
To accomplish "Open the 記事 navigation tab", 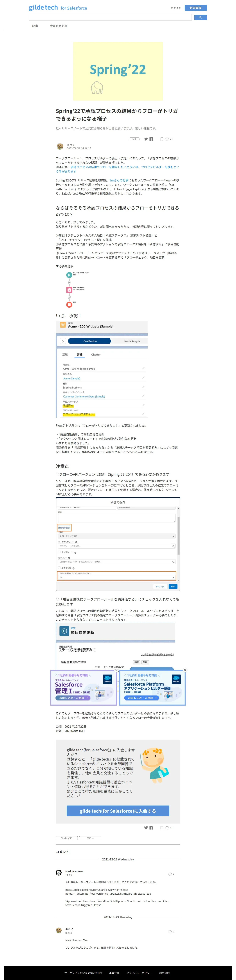I will (x=35, y=26).
